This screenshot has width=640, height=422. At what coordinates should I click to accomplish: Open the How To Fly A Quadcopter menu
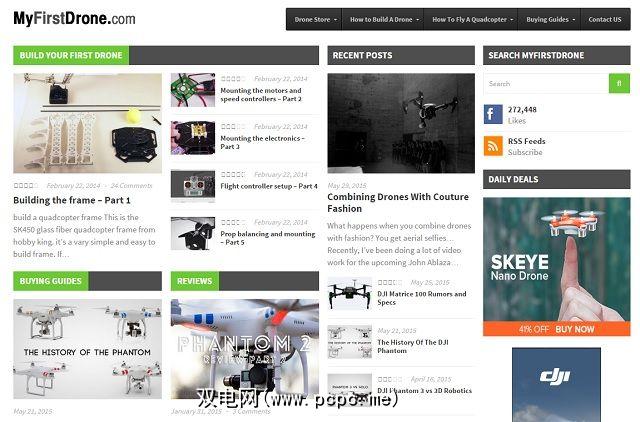[x=469, y=20]
